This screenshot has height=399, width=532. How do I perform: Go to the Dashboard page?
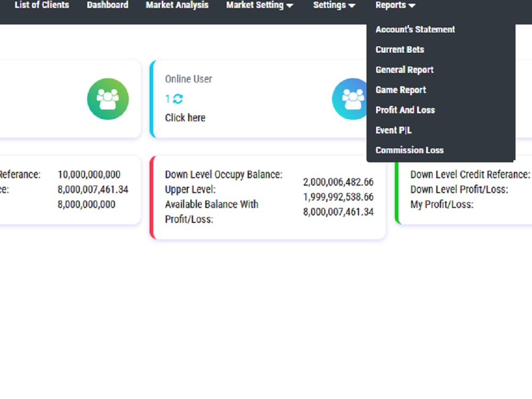pos(107,5)
